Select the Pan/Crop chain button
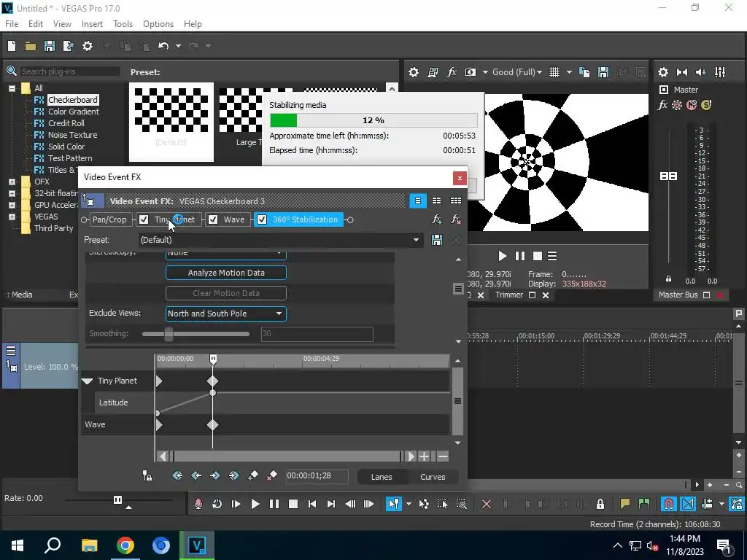 click(x=109, y=219)
